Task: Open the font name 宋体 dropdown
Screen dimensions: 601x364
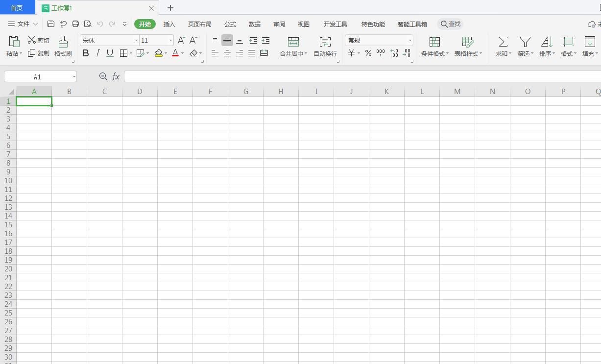Action: tap(136, 41)
